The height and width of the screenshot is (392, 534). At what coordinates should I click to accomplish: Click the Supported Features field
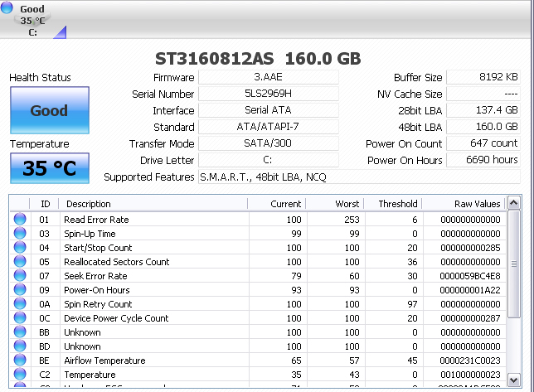click(x=359, y=177)
